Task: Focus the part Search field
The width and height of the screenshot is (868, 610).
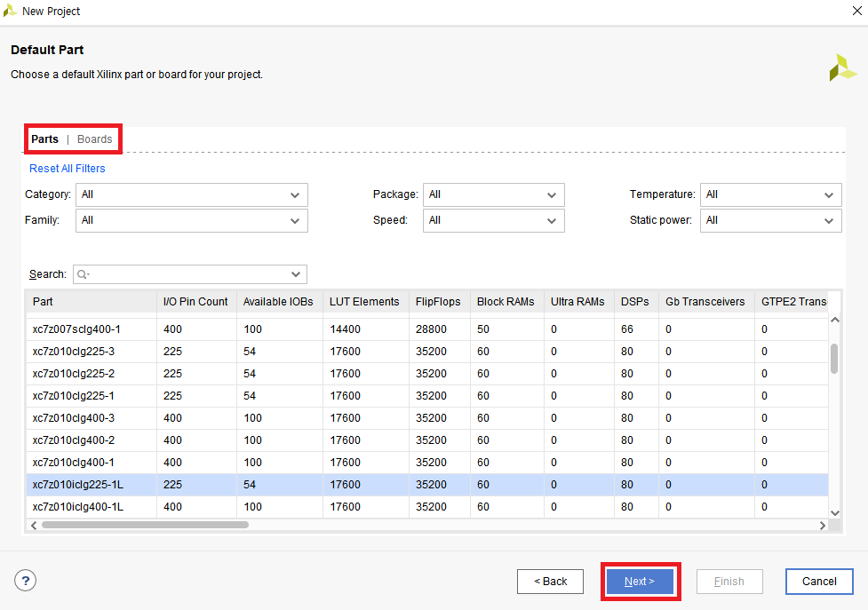Action: click(x=190, y=274)
